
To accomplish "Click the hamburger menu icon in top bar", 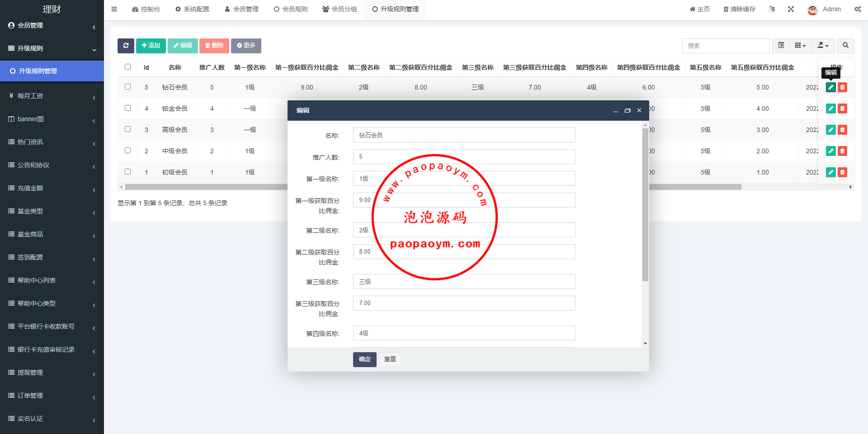I will pos(114,9).
